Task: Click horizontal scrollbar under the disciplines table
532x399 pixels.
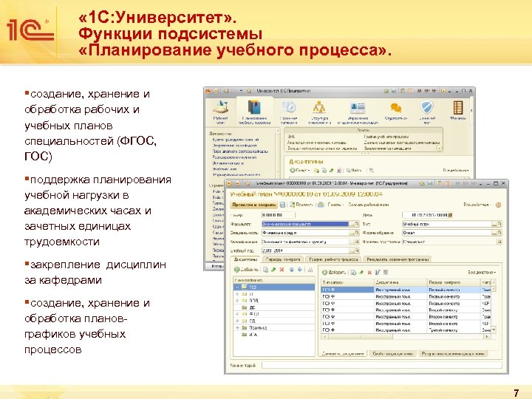Action: click(x=406, y=337)
